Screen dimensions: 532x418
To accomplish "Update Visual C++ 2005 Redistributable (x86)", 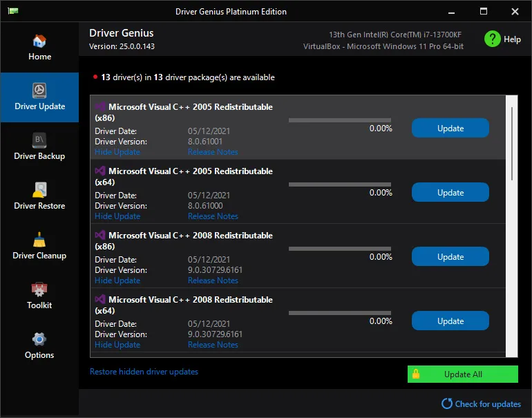I will 450,128.
